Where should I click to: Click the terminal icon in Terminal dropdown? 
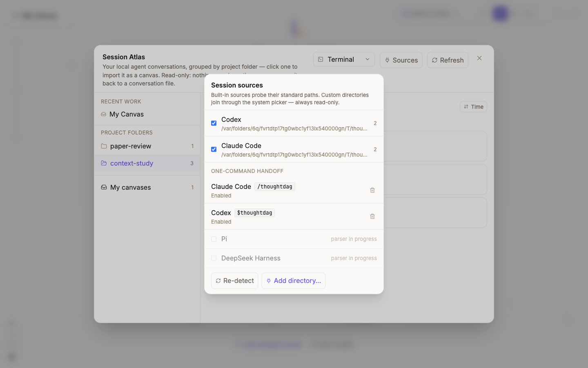pyautogui.click(x=321, y=59)
